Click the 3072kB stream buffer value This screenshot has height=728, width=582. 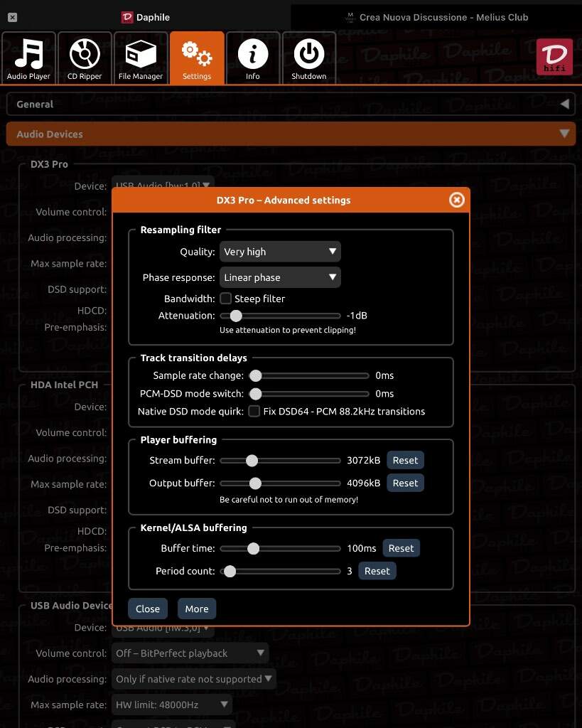pos(363,460)
